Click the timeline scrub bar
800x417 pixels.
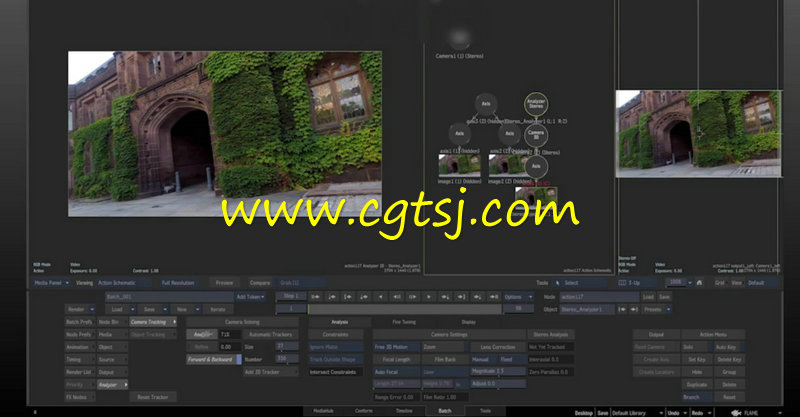click(405, 309)
